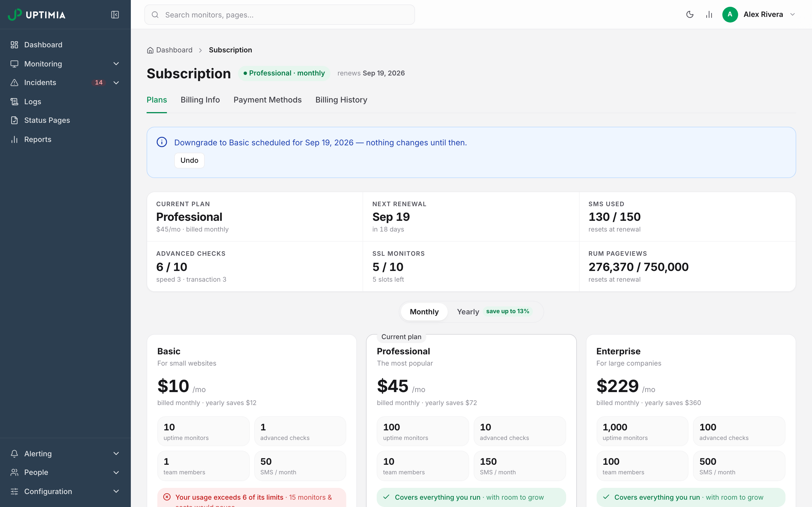
Task: Focus the Search monitors, pages field
Action: tap(279, 15)
